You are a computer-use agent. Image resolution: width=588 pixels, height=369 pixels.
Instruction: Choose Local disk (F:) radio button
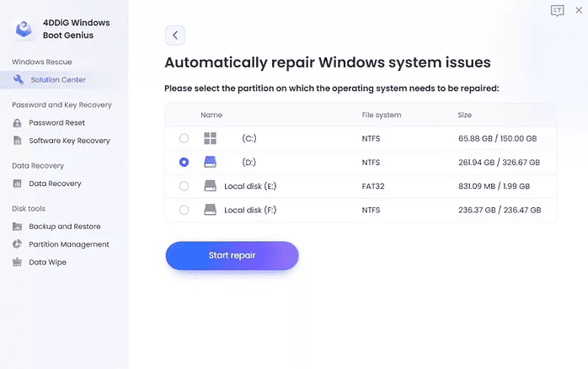tap(184, 209)
